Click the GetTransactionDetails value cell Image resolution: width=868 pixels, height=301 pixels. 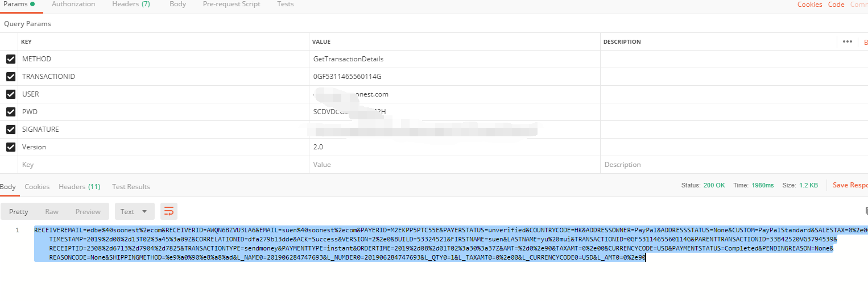[x=455, y=59]
